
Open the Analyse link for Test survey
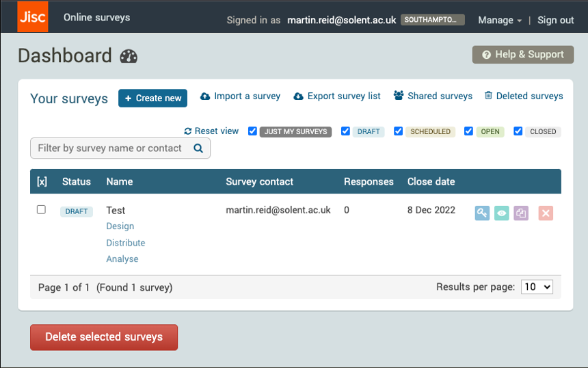[x=122, y=259]
